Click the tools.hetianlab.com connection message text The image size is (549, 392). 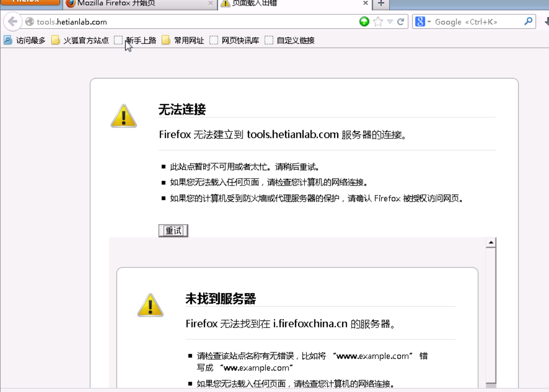[283, 134]
